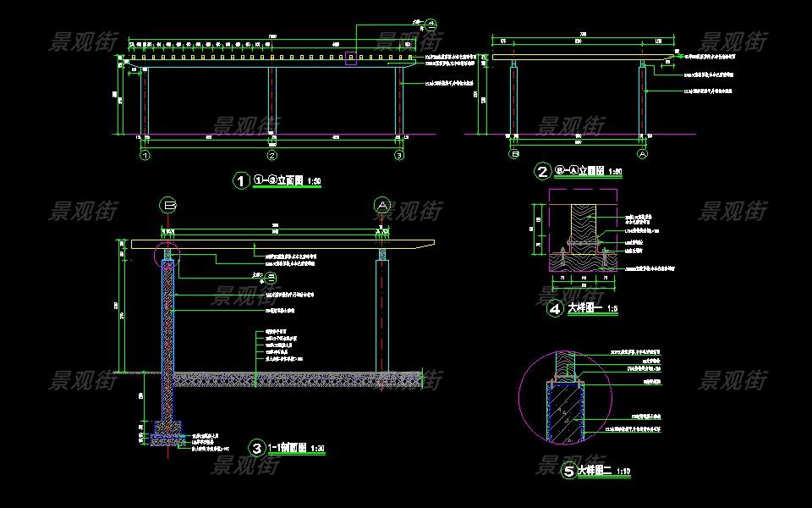Pick grid bubble 1 under the front elevation
This screenshot has height=508, width=812.
click(145, 156)
